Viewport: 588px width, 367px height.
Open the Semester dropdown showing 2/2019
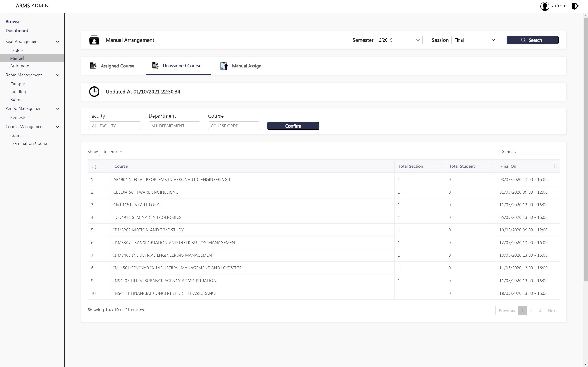(399, 40)
